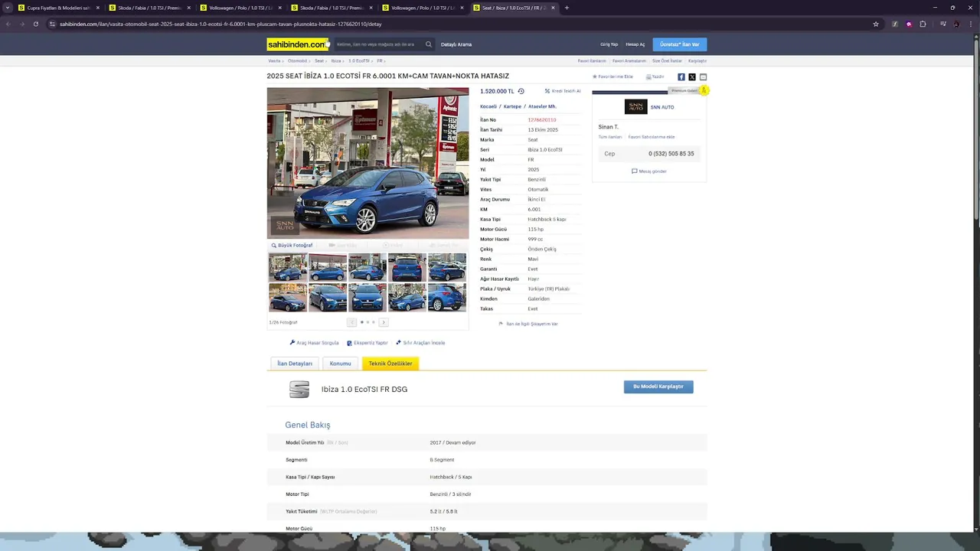Viewport: 980px width, 551px height.
Task: Open Favori İlanlarım in the sub-header
Action: (592, 60)
